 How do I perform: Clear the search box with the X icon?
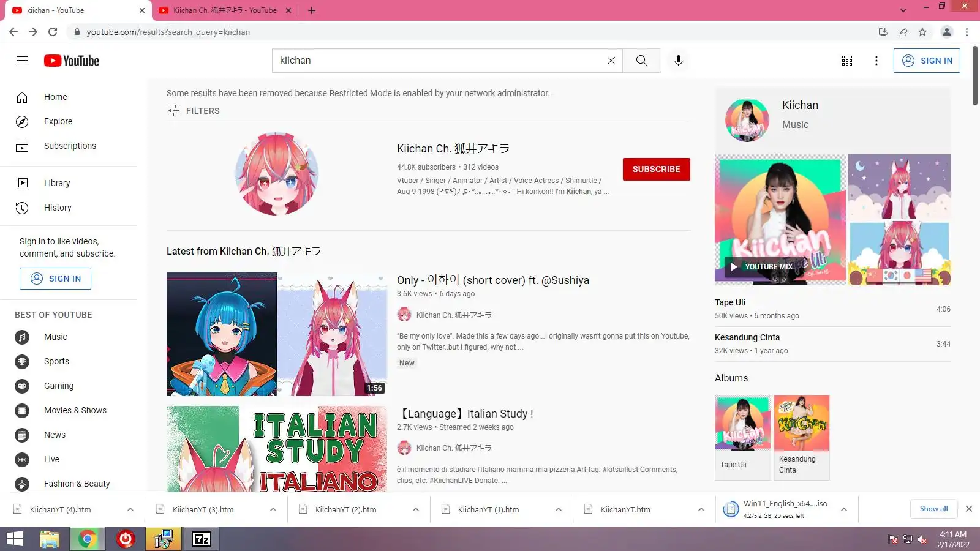coord(611,61)
